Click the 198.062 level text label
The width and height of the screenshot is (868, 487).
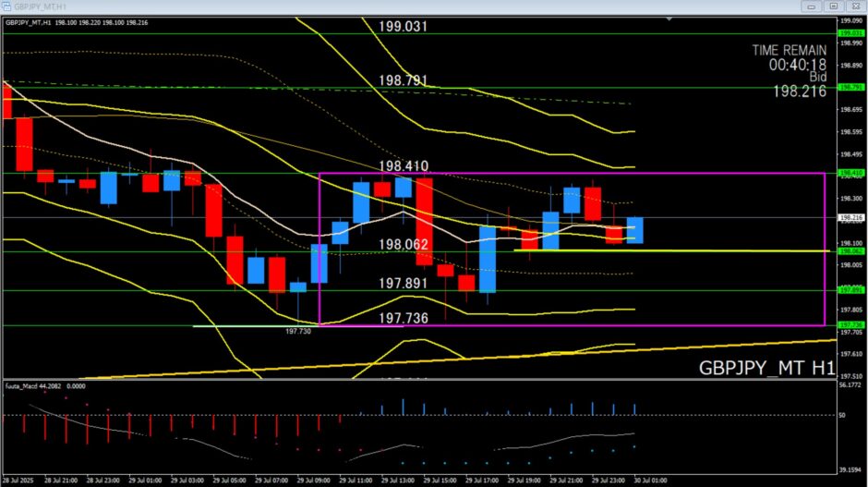(x=404, y=245)
